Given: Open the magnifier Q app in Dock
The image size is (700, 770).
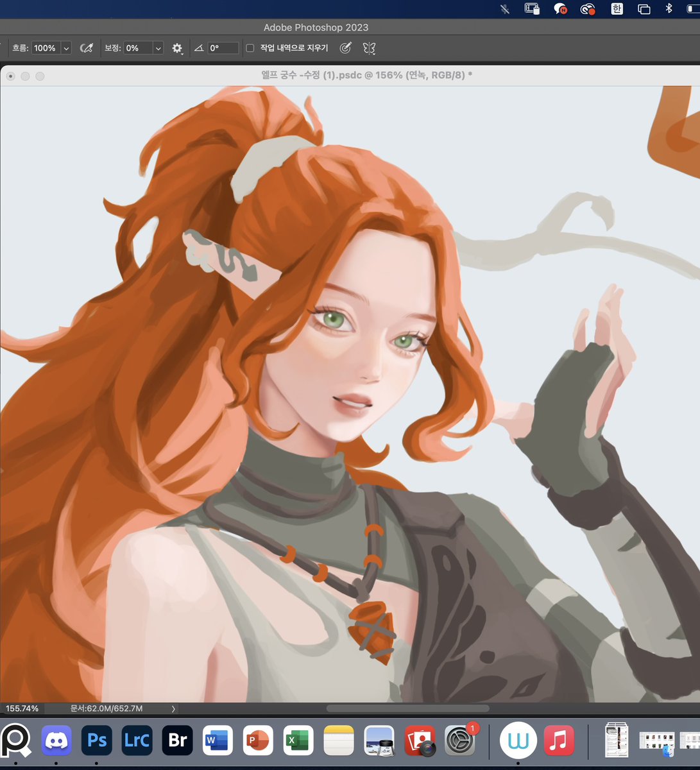Looking at the screenshot, I should pos(15,740).
